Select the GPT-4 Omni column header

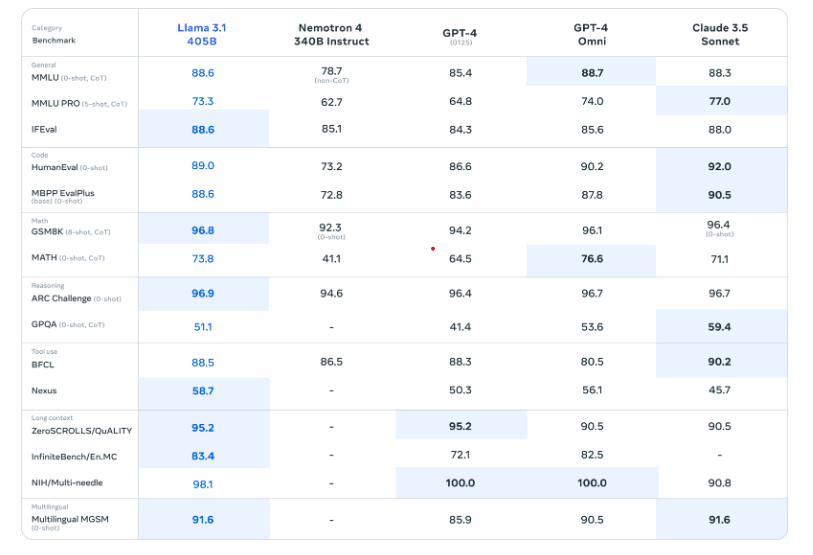point(591,35)
